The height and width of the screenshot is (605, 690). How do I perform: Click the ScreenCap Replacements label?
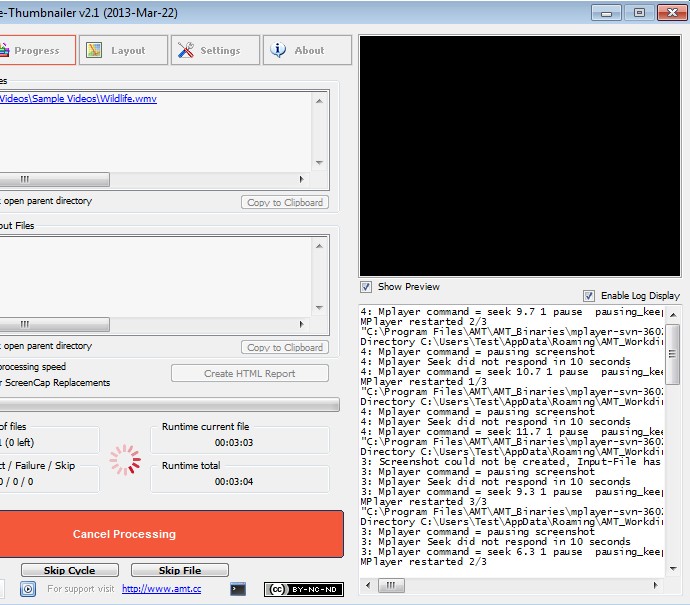(55, 383)
